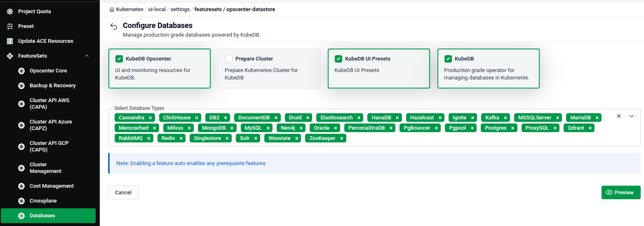Remove the ZooKeeper tag
This screenshot has width=644, height=226.
point(342,138)
